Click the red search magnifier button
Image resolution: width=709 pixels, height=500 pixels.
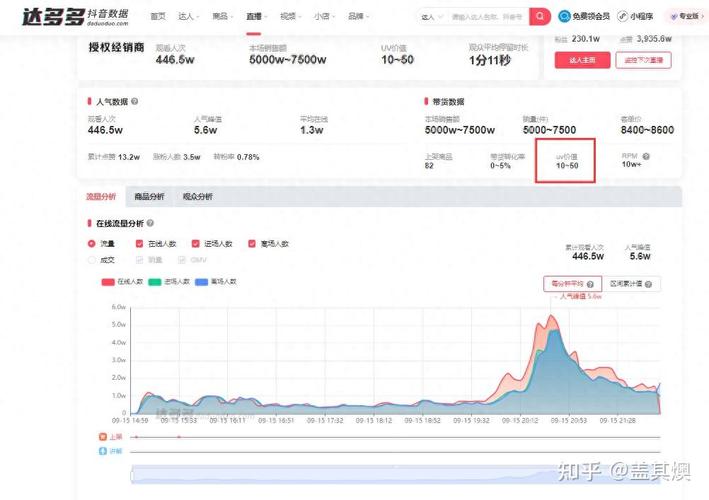[540, 17]
